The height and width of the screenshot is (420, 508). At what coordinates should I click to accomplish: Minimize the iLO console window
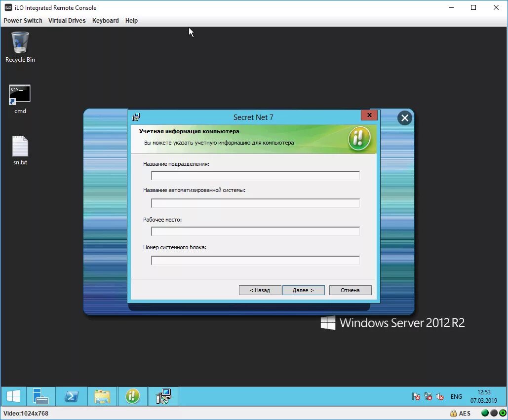click(451, 7)
